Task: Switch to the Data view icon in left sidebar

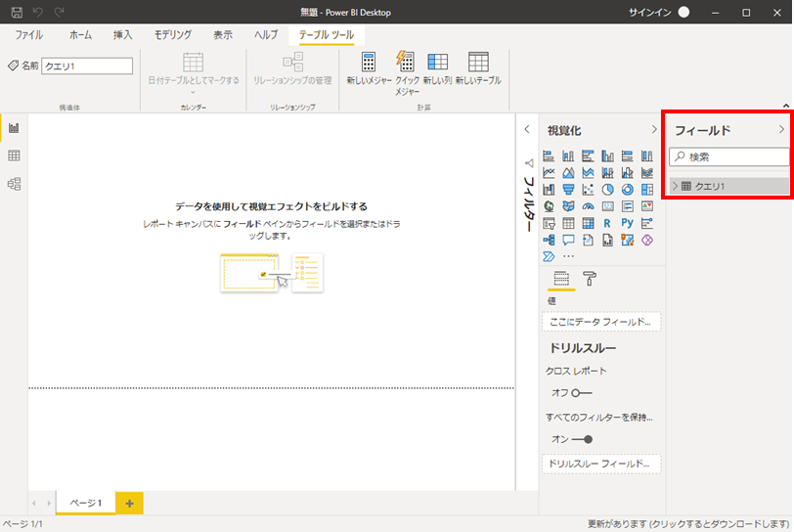Action: tap(14, 155)
